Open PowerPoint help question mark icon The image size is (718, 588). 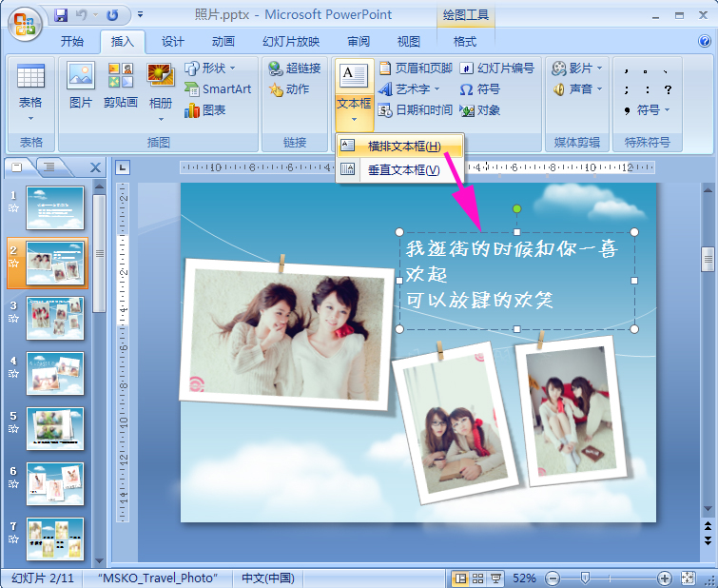coord(705,41)
